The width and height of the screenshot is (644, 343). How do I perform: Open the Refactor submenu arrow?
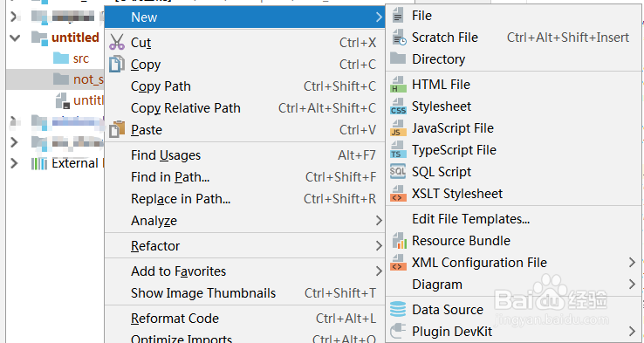[379, 245]
